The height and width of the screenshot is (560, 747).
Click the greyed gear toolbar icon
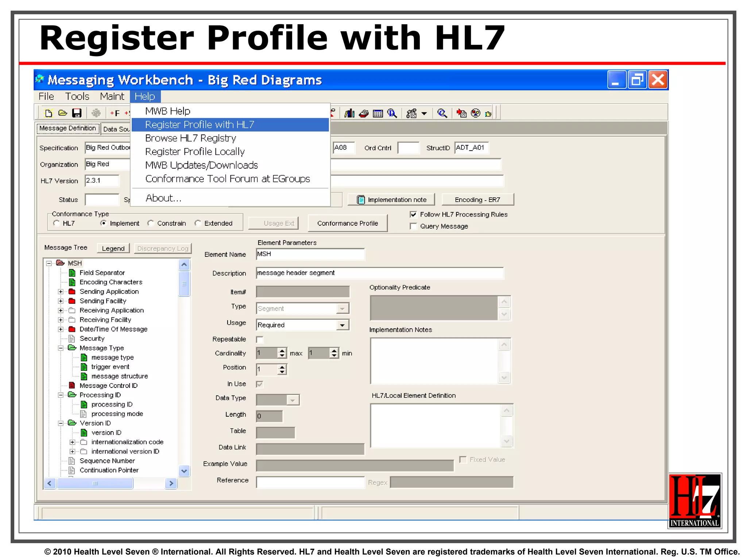96,113
